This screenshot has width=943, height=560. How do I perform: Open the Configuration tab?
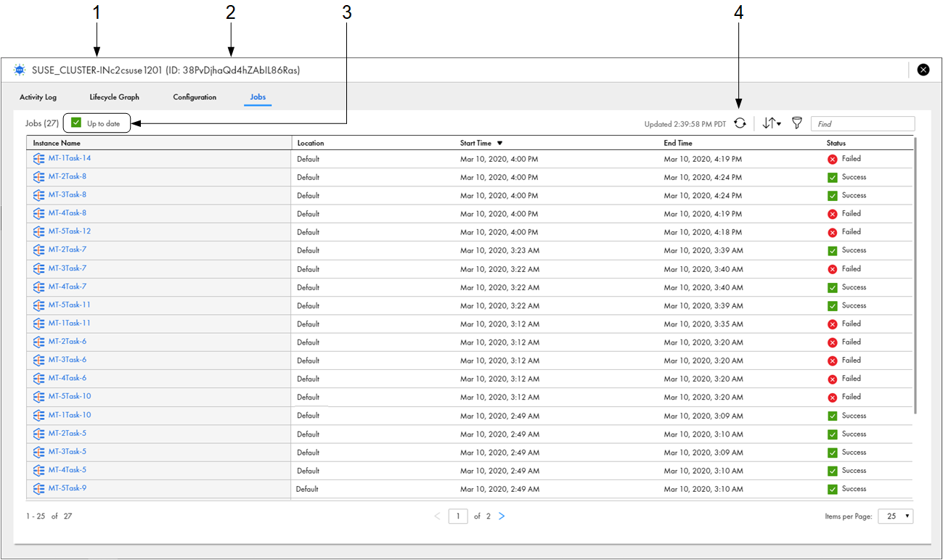[195, 97]
